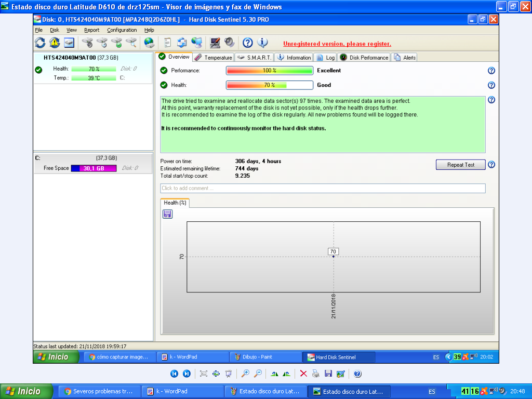The image size is (532, 399).
Task: Select the Overview tab
Action: pyautogui.click(x=174, y=57)
